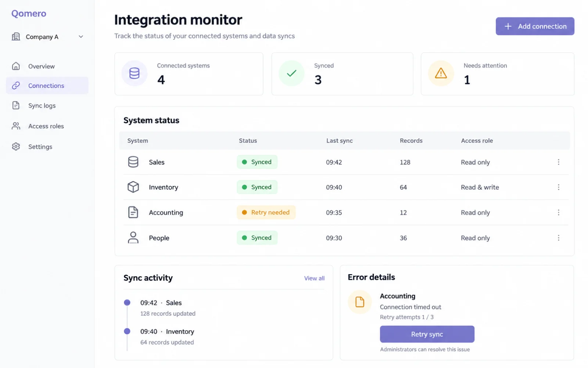Click the View all link in Sync activity
This screenshot has height=368, width=588.
coord(314,278)
